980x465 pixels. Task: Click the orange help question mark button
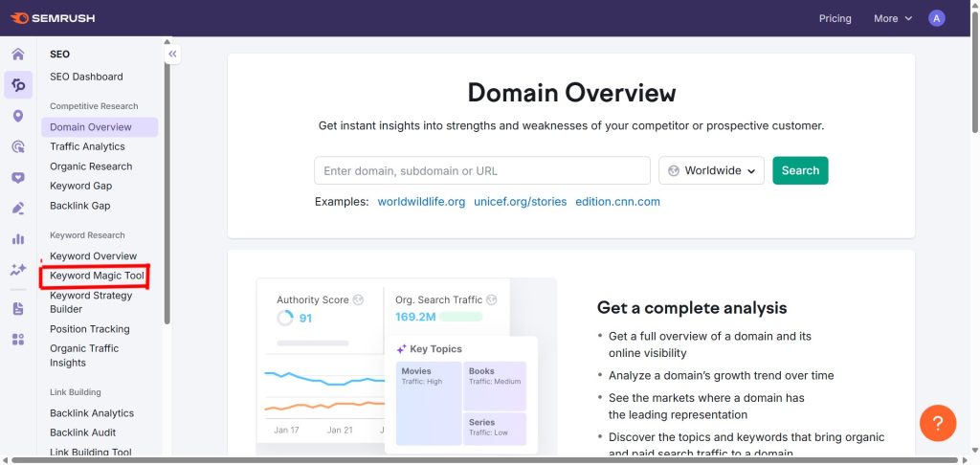[937, 422]
